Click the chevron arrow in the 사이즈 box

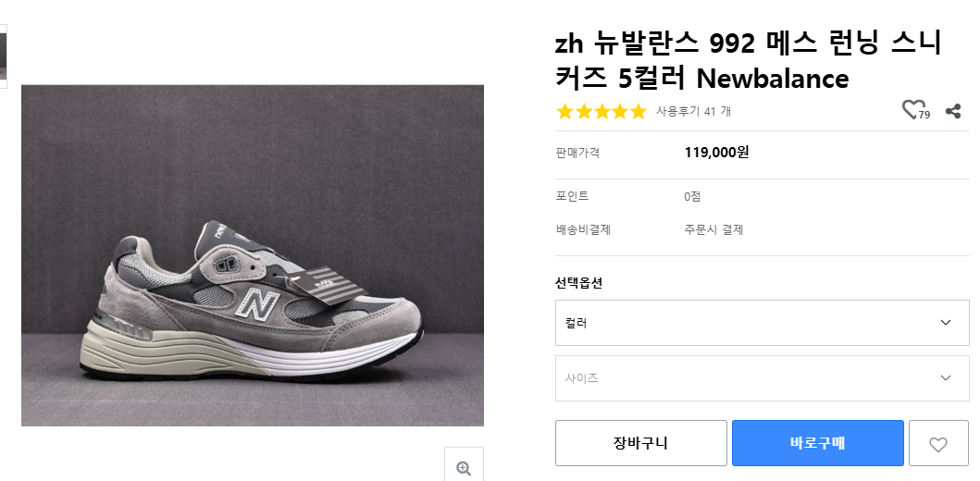(945, 378)
